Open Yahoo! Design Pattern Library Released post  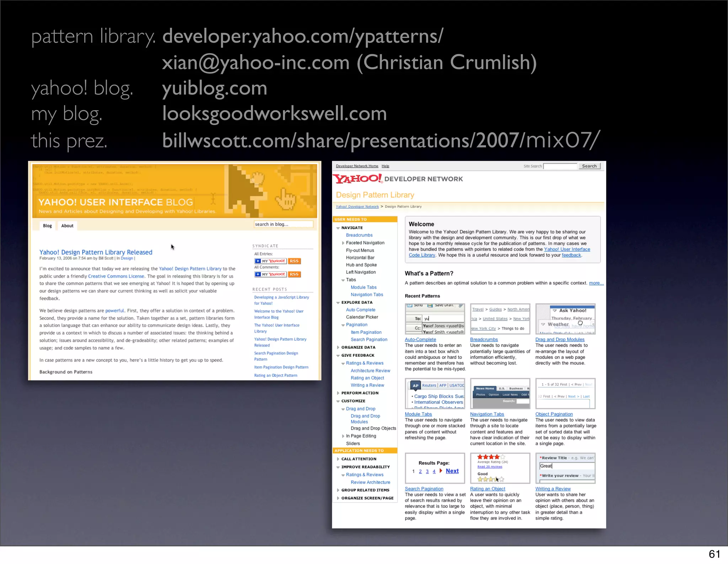(x=96, y=252)
